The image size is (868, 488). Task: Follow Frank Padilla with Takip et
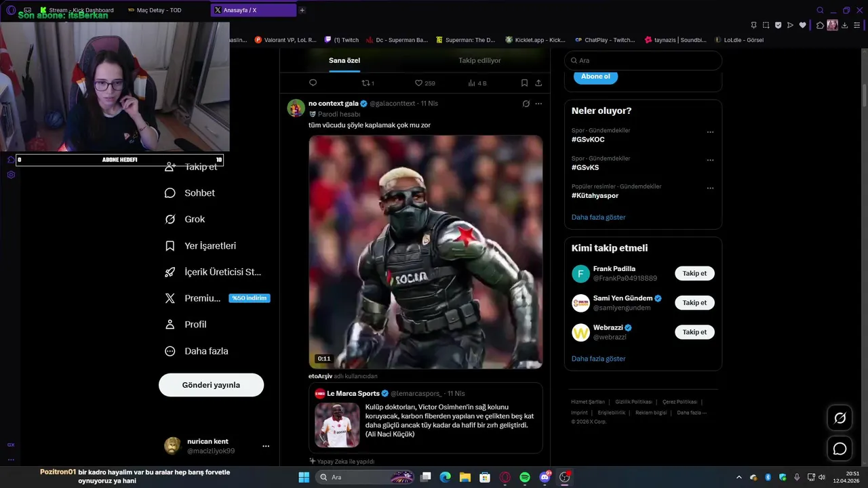pos(694,274)
